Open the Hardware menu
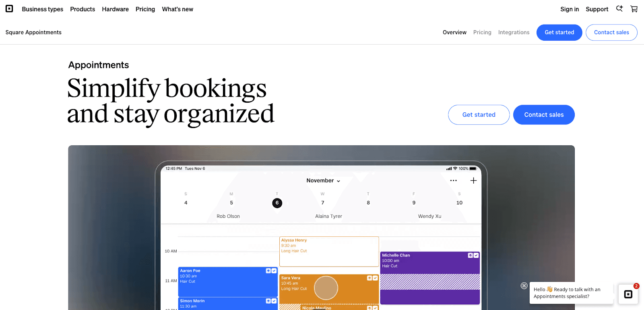This screenshot has height=310, width=644. [x=115, y=9]
